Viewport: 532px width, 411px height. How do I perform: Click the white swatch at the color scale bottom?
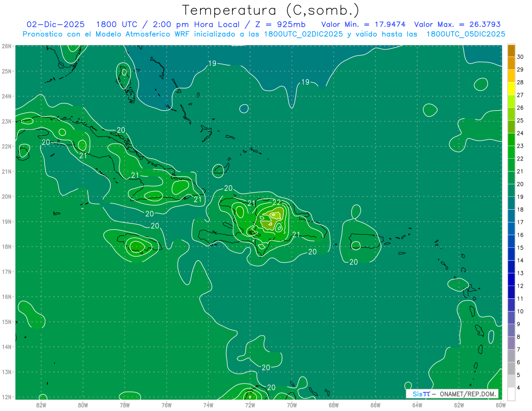511,394
